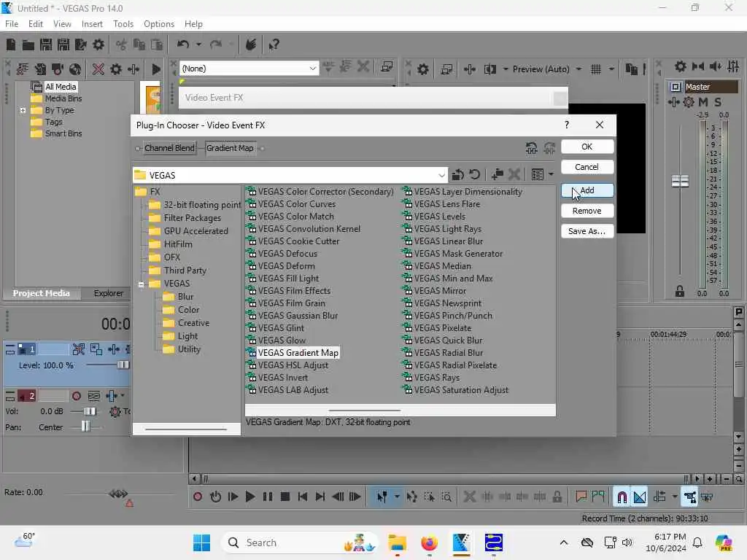747x560 pixels.
Task: Arm audio track 2 for record
Action: pos(76,396)
